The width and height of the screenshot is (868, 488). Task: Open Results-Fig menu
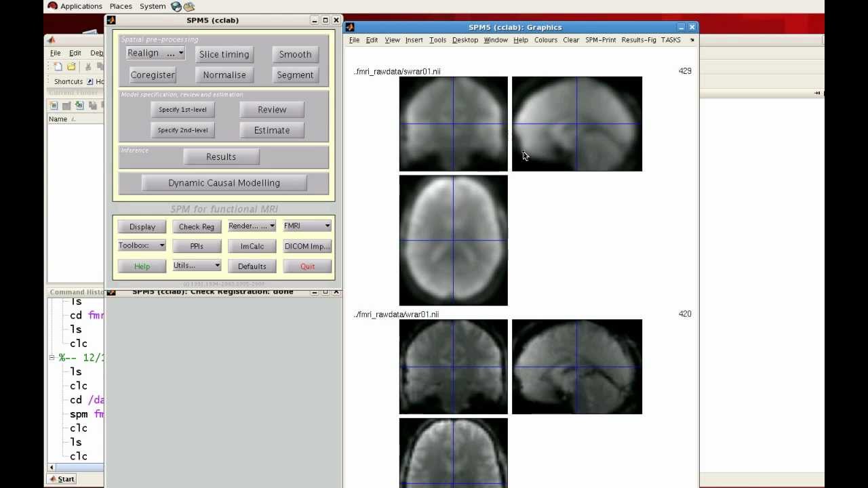tap(638, 40)
